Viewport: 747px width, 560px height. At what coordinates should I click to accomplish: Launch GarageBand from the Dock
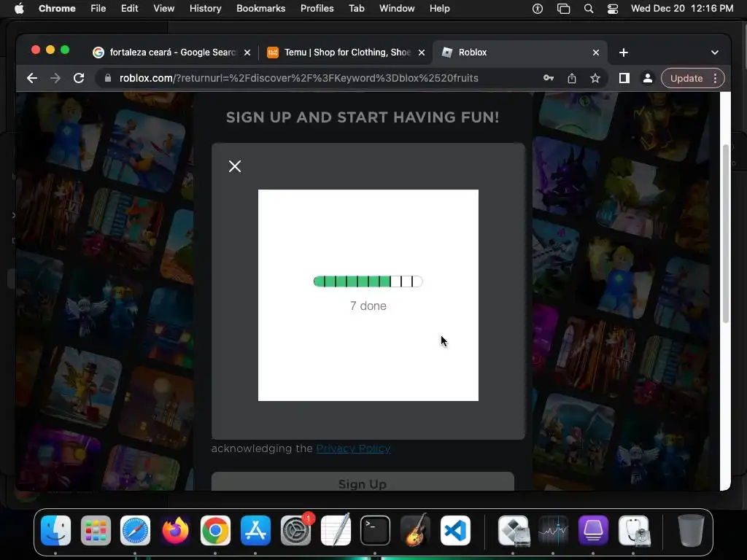point(415,531)
